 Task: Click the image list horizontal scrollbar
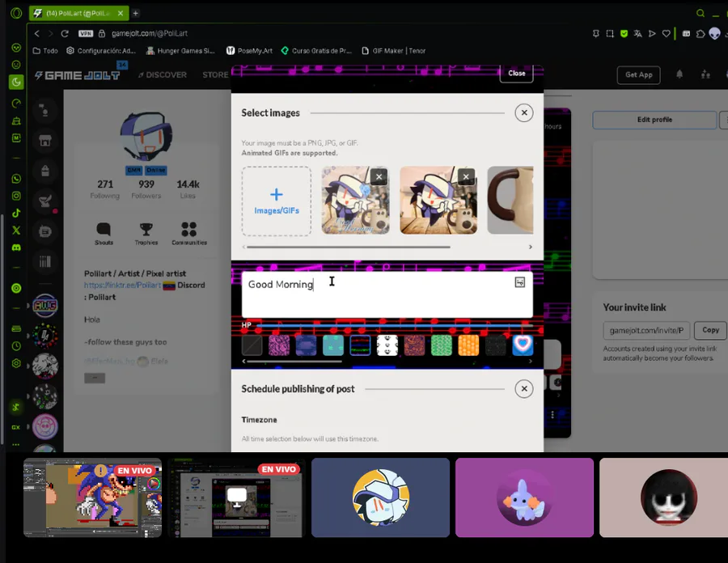point(348,247)
